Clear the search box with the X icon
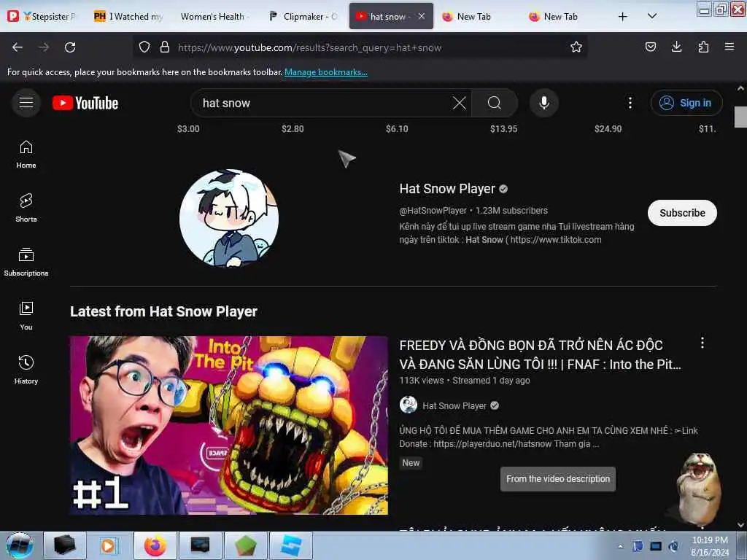 coord(460,103)
